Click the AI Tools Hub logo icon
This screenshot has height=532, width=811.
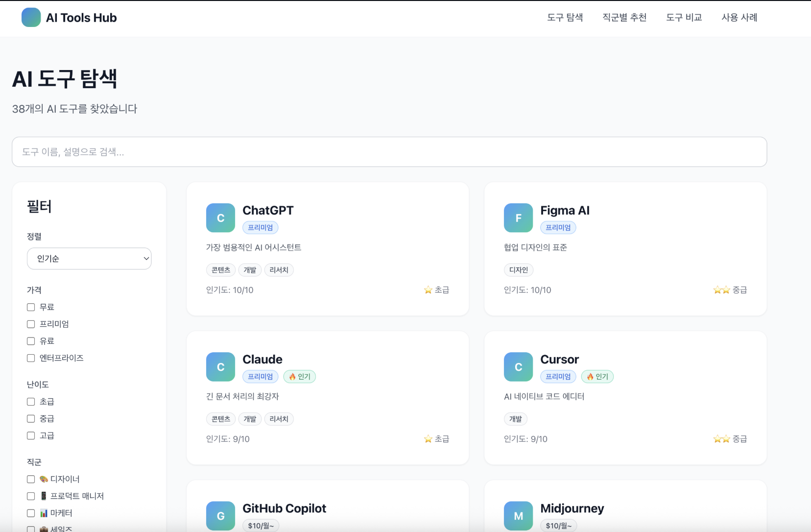click(x=31, y=17)
